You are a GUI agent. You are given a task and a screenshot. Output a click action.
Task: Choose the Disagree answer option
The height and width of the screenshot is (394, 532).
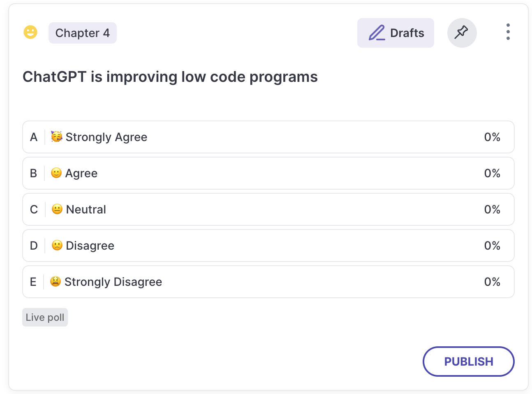tap(268, 246)
